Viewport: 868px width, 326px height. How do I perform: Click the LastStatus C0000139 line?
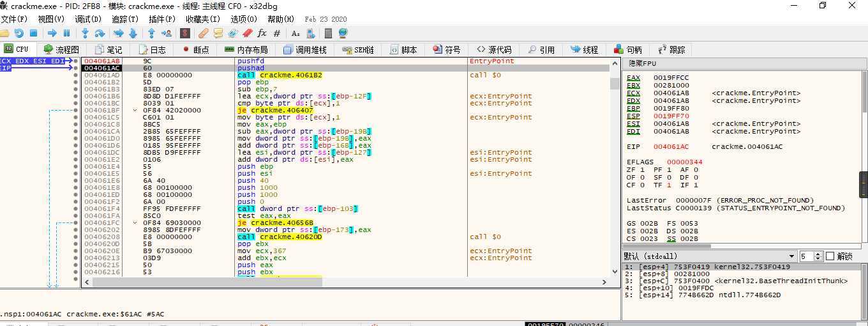(736, 208)
